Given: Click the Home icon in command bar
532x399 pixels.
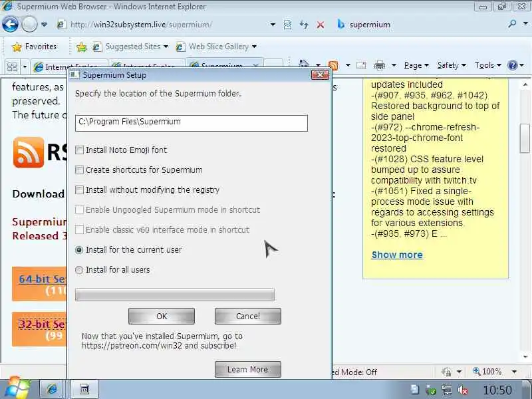Looking at the screenshot, I should point(304,64).
